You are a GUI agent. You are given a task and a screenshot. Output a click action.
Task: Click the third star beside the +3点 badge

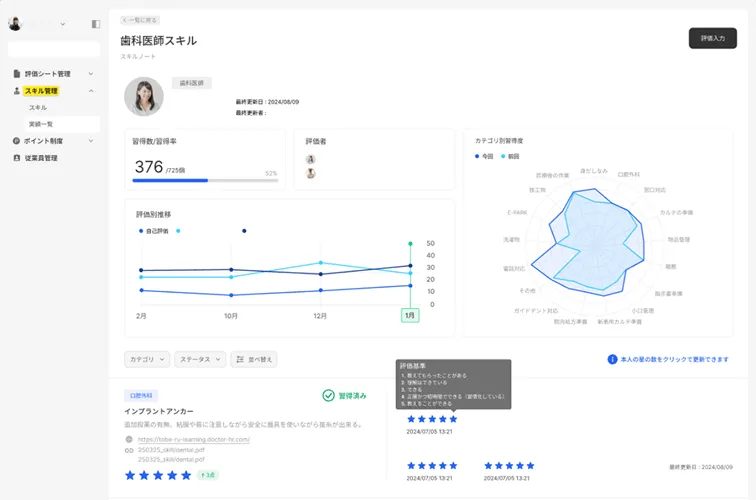[158, 475]
